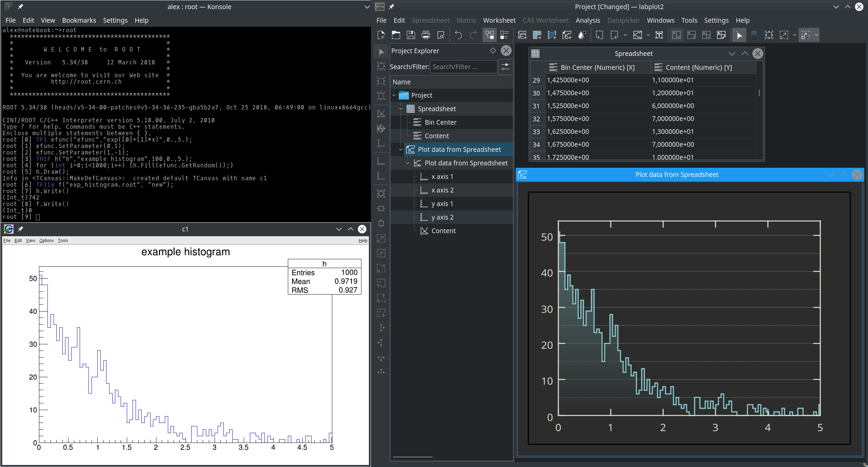Open Help in the c1 canvas window
The height and width of the screenshot is (467, 868).
[362, 240]
